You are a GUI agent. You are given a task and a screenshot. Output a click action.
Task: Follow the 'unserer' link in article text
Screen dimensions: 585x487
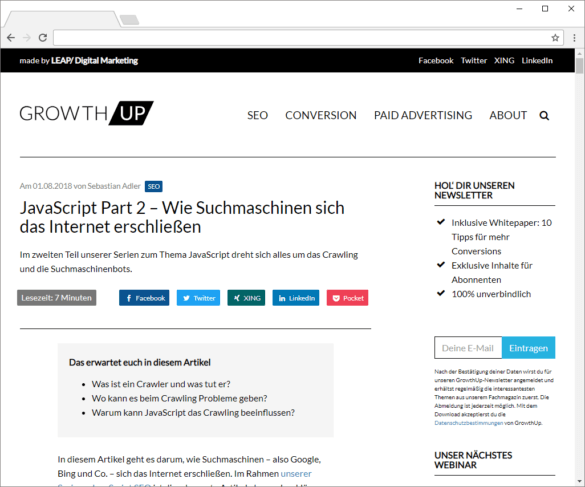[296, 474]
